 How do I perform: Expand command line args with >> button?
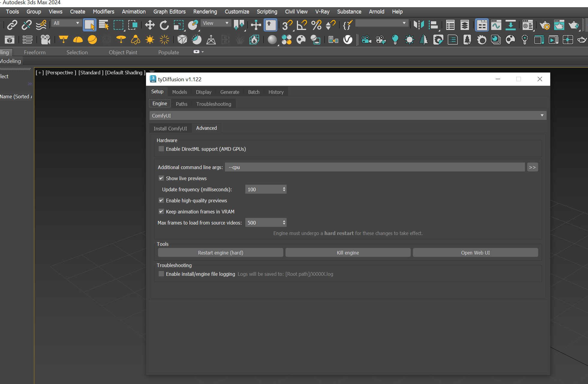pyautogui.click(x=533, y=167)
